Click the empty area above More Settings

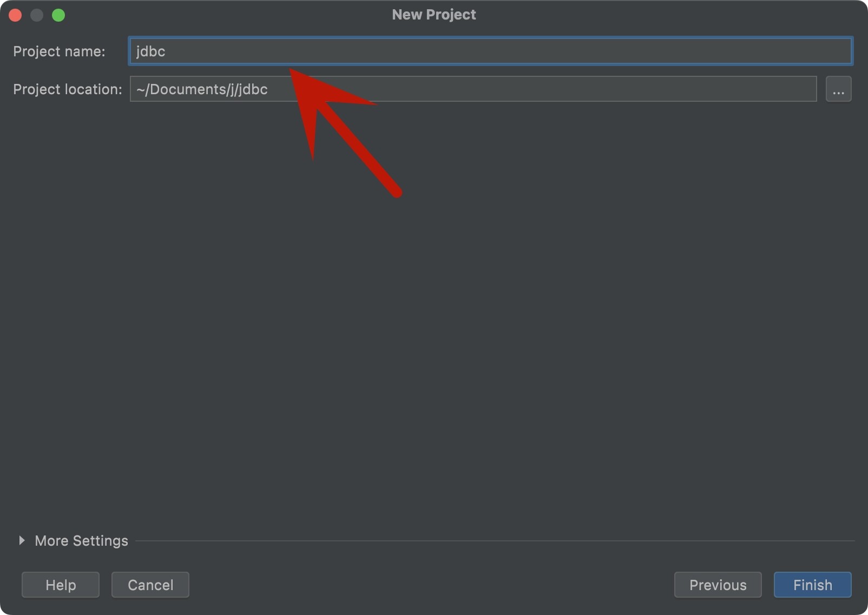(433, 352)
